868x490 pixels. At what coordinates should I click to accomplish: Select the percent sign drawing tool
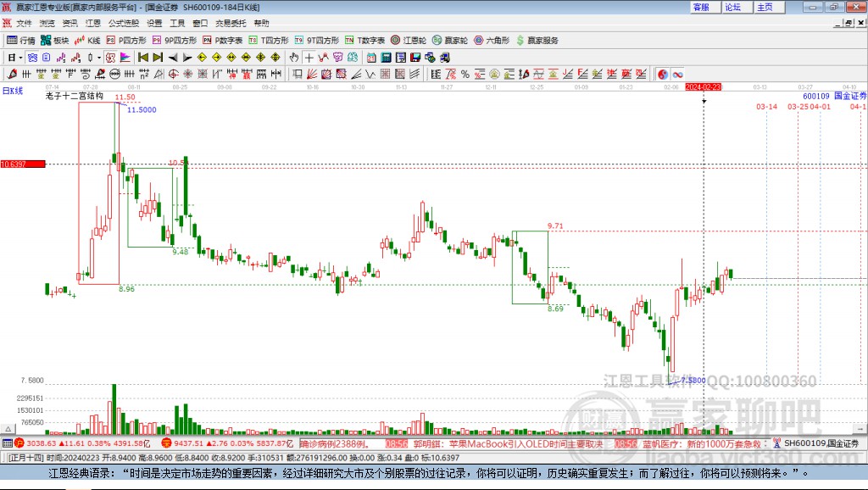point(465,75)
